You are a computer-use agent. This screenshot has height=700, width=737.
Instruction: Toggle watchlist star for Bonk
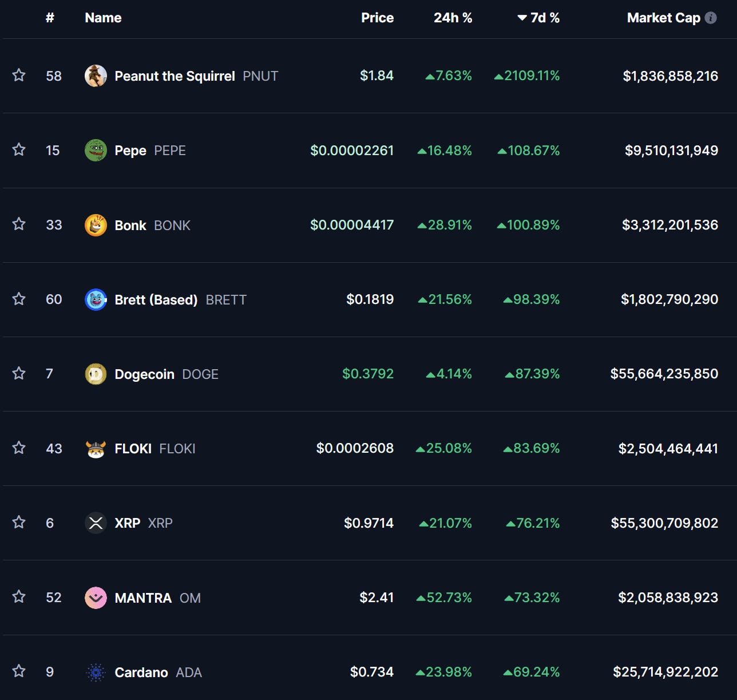[x=19, y=224]
